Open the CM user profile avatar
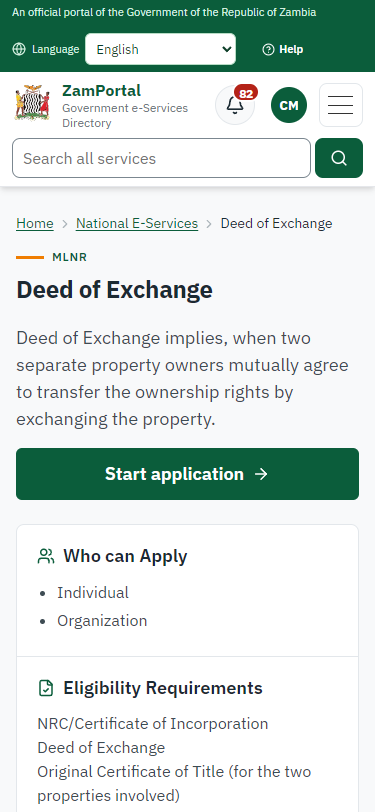The width and height of the screenshot is (375, 812). [289, 105]
